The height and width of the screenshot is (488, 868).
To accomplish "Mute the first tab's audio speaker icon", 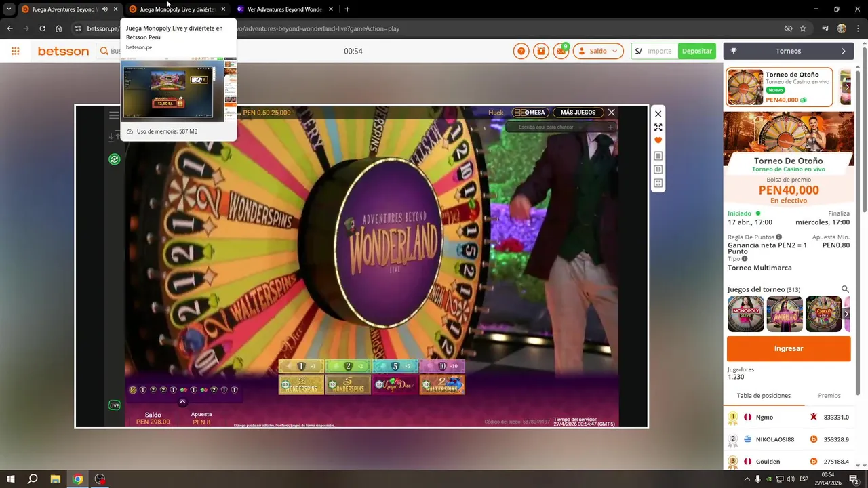I will [104, 9].
